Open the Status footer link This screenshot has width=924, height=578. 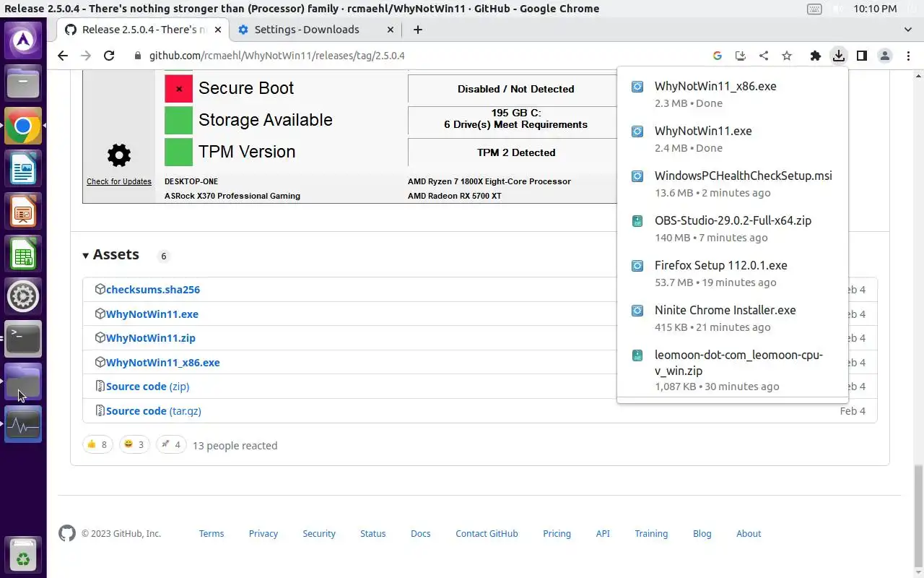(373, 533)
